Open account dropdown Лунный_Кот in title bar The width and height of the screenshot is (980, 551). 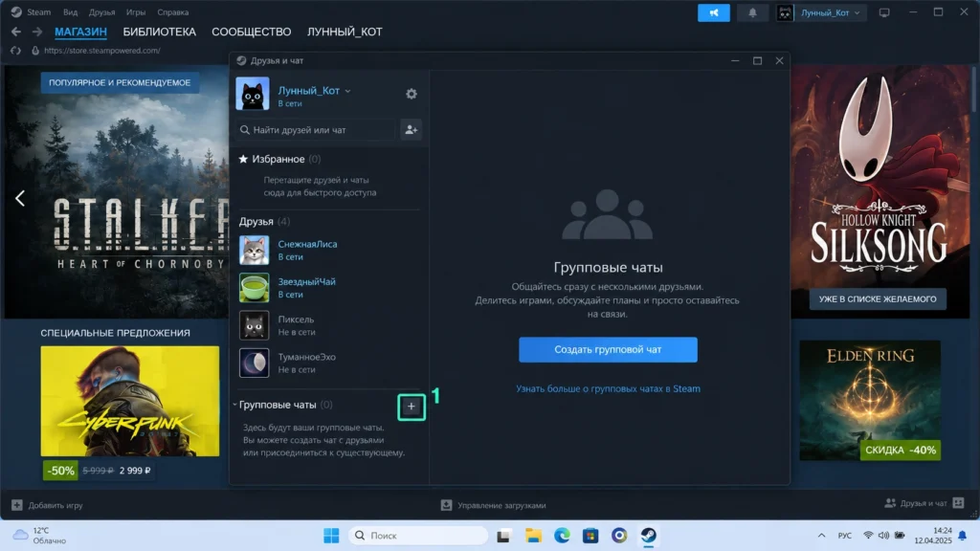(x=821, y=12)
